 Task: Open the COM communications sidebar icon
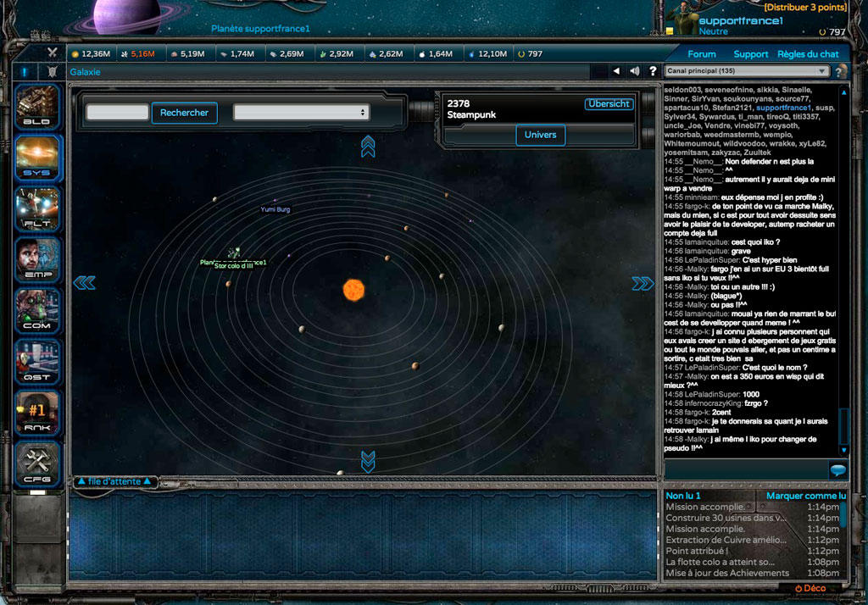pyautogui.click(x=37, y=311)
